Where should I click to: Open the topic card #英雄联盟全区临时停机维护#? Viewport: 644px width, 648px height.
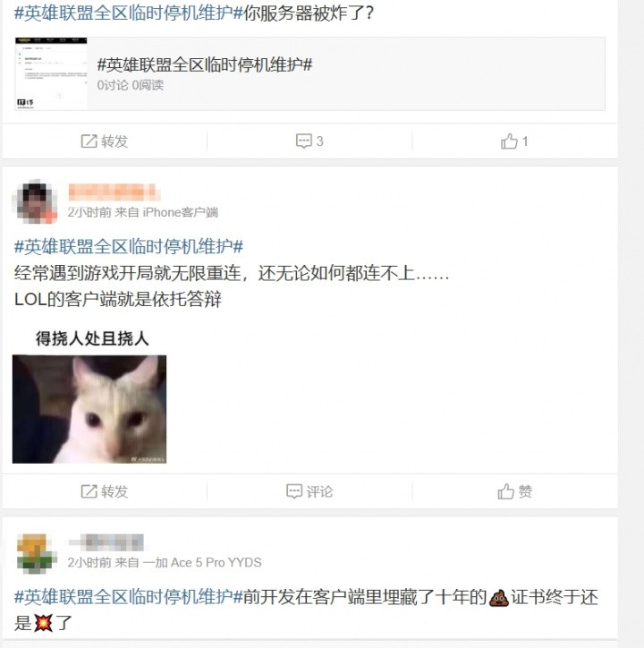(x=309, y=73)
